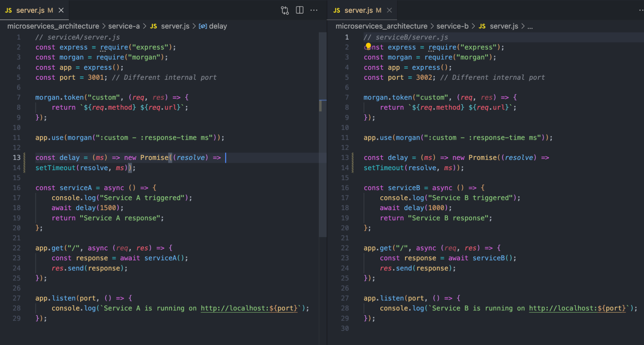Click morgan.token on line 7 in right editor
The width and height of the screenshot is (644, 345).
(388, 98)
